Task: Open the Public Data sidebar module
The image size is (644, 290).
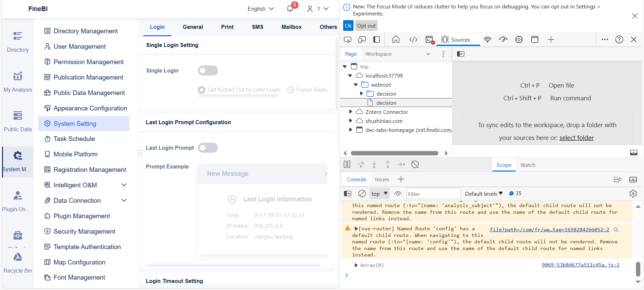Action: pyautogui.click(x=18, y=122)
